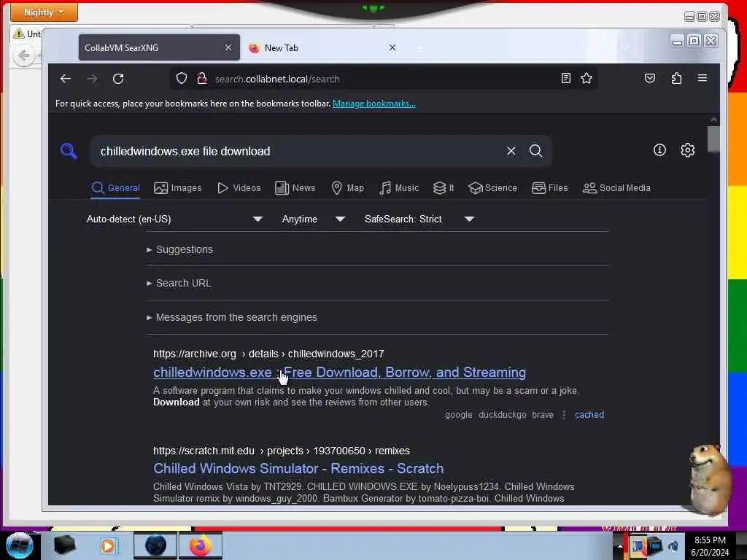Open the Auto-detect (en-US) language dropdown
This screenshot has width=747, height=560.
(174, 219)
